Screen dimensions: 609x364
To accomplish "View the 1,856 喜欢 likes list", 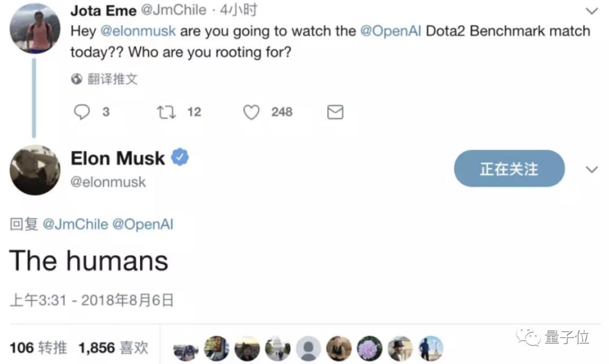I will [113, 348].
